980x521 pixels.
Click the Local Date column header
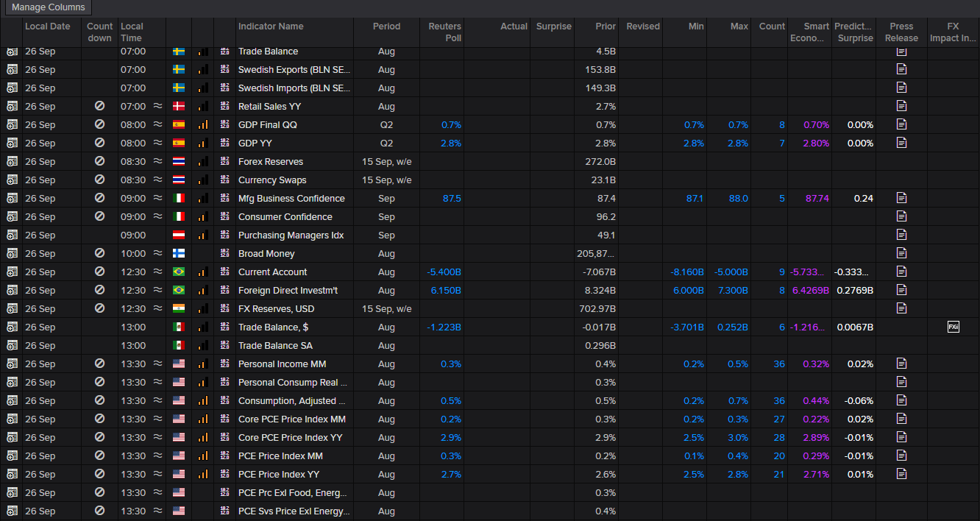[x=48, y=26]
